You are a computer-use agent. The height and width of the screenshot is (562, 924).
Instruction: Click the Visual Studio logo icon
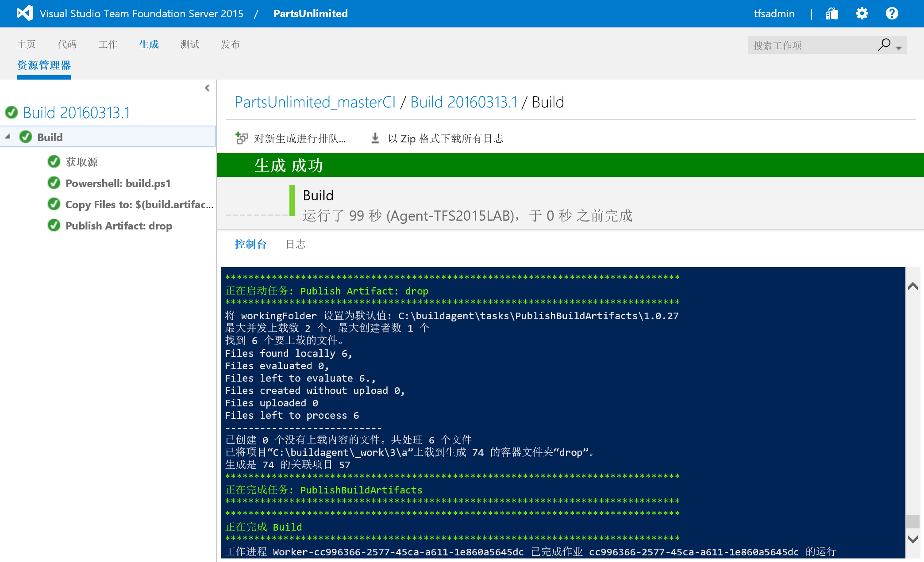(x=25, y=13)
